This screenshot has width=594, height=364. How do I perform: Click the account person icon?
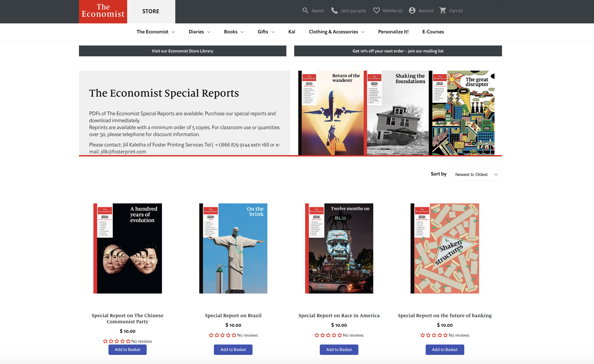tap(412, 10)
